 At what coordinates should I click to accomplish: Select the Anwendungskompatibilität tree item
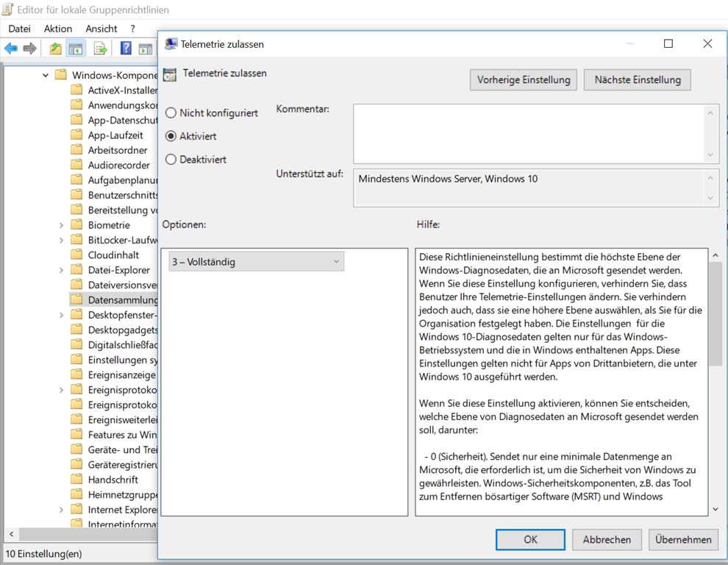[123, 105]
